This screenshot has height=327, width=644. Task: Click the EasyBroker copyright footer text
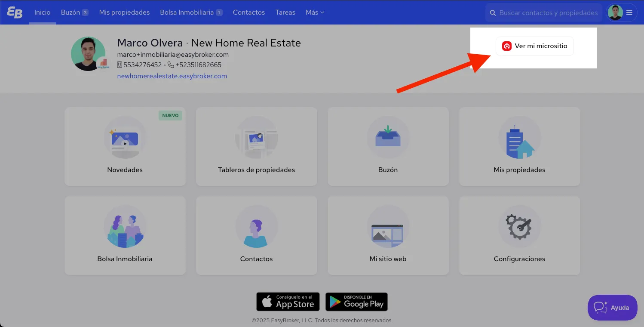point(322,321)
